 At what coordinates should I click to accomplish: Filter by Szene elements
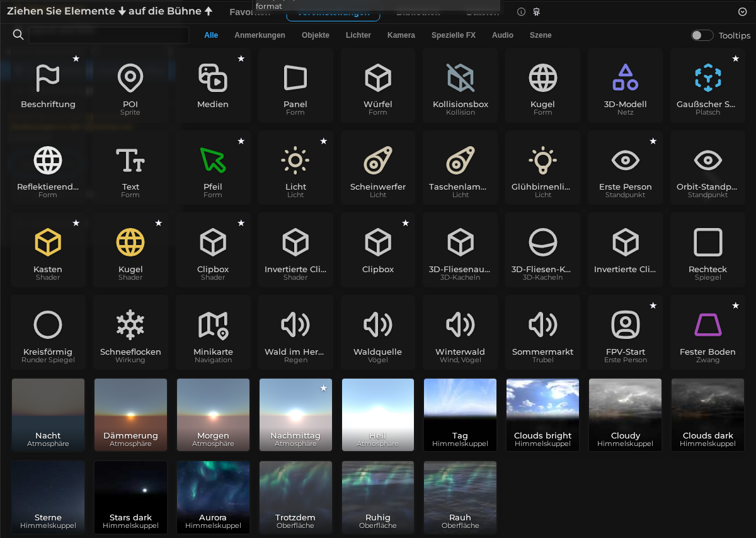tap(541, 35)
